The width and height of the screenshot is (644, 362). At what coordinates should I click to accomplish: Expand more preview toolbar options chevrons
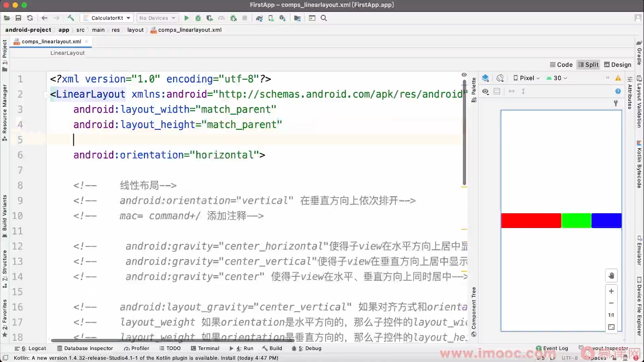click(607, 78)
